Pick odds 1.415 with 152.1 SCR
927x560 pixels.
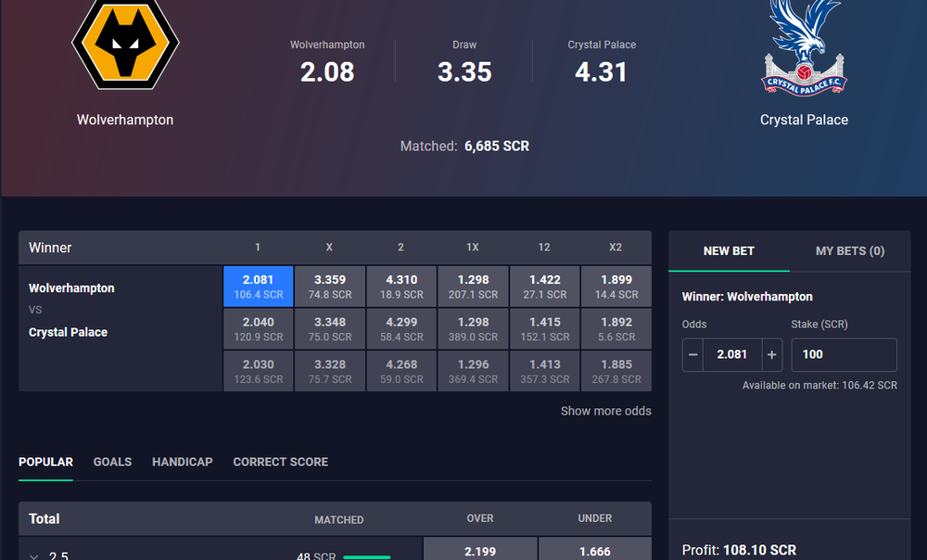pos(544,329)
